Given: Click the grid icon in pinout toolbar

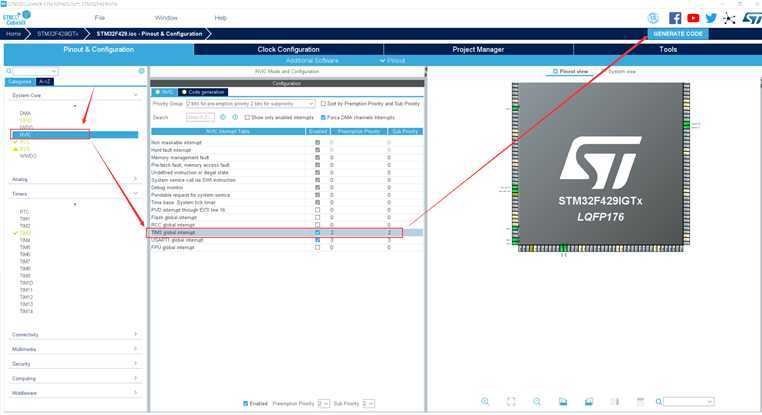Looking at the screenshot, I should coord(641,401).
